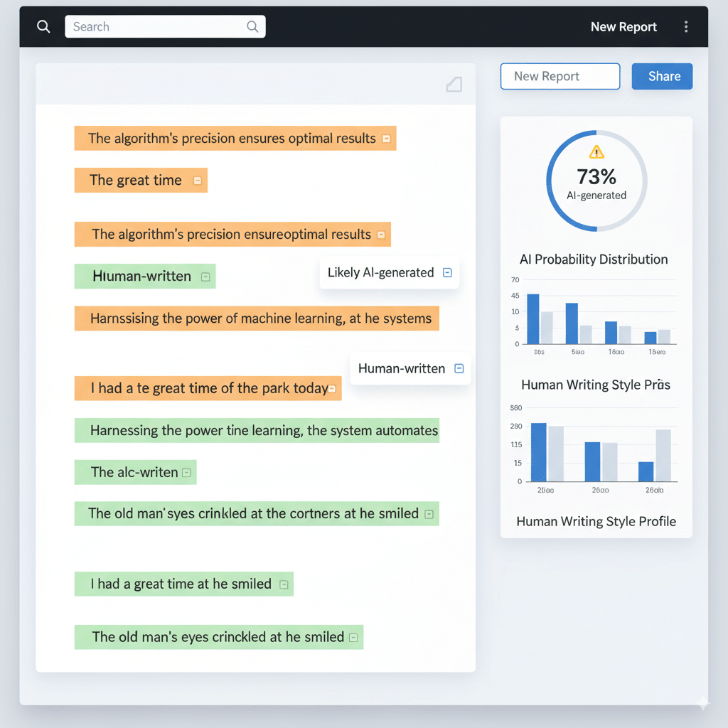728x728 pixels.
Task: Open the three-dot overflow menu
Action: pos(686,26)
